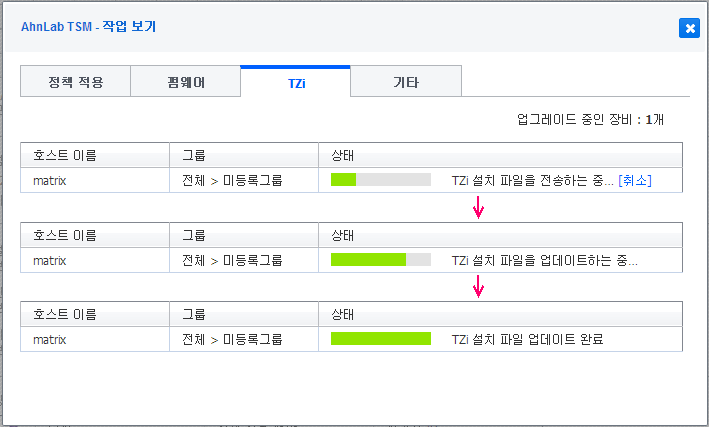Click the TZi 설치 파일 업데이트 완료 status text
This screenshot has height=427, width=709.
pyautogui.click(x=527, y=339)
